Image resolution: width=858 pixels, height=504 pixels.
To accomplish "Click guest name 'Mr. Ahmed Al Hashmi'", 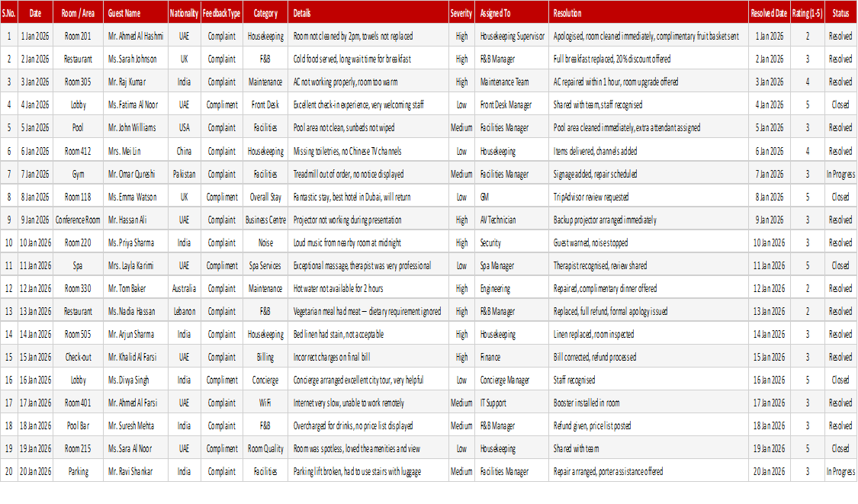I will [x=136, y=36].
